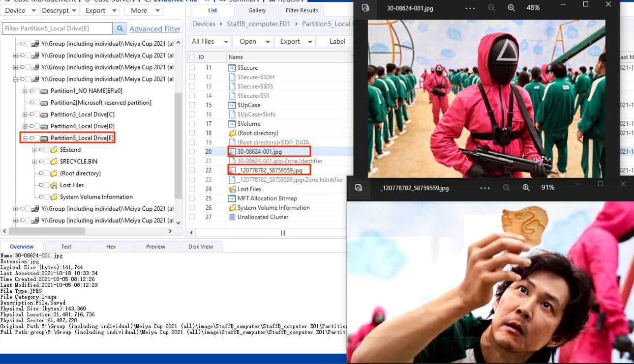Click the MFT Allocation Bitmap file icon
Viewport: 634px width, 364px height.
tap(232, 198)
